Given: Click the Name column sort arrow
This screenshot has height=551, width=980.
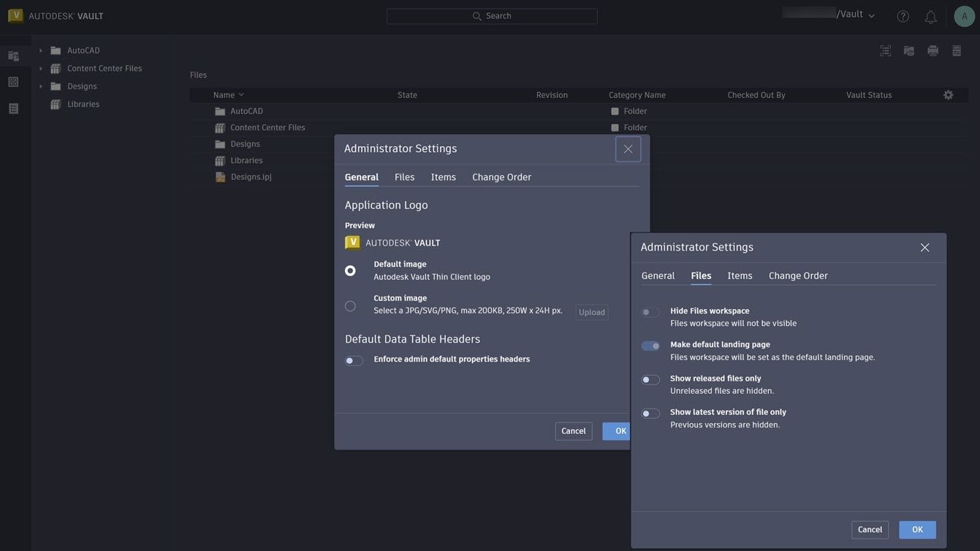Looking at the screenshot, I should coord(241,95).
